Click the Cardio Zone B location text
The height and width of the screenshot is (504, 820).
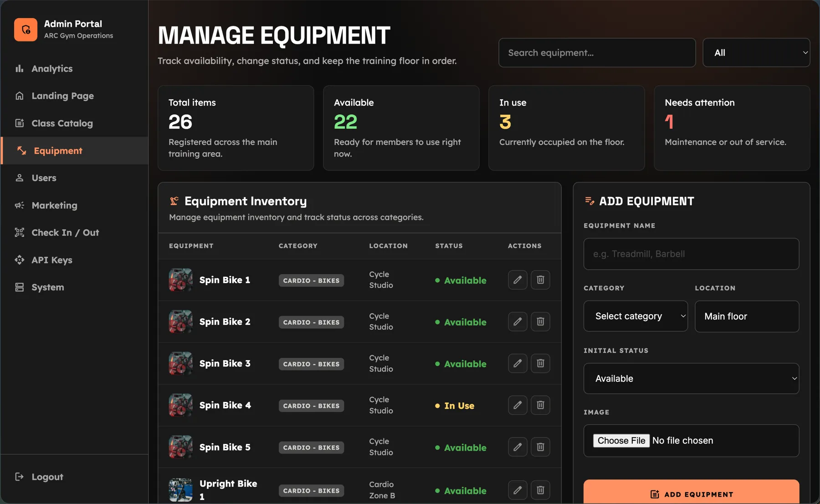(x=382, y=490)
